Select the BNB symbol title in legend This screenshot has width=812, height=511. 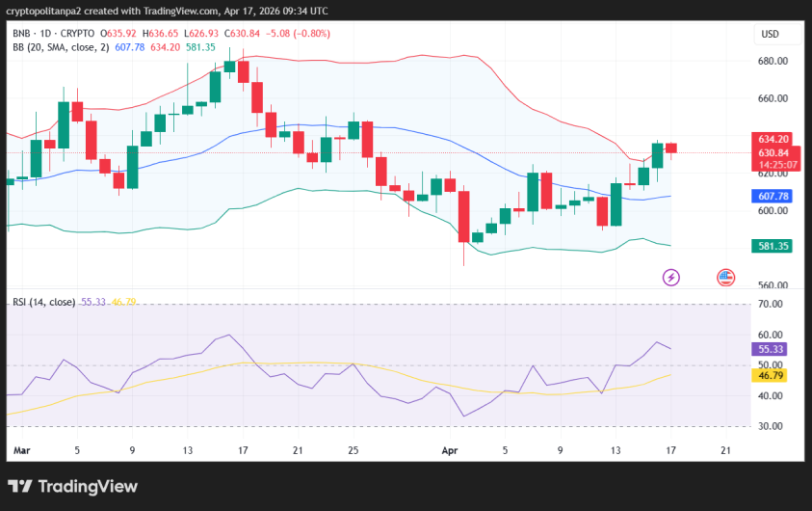[19, 34]
